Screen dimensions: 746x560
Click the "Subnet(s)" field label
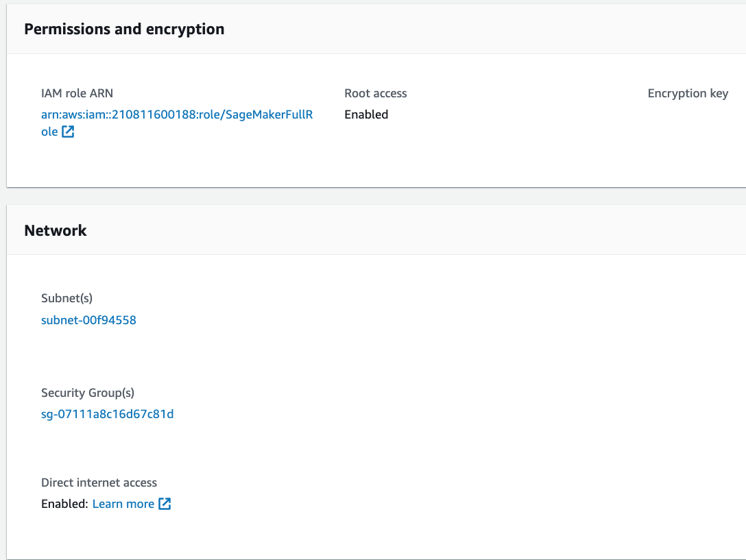[x=67, y=298]
